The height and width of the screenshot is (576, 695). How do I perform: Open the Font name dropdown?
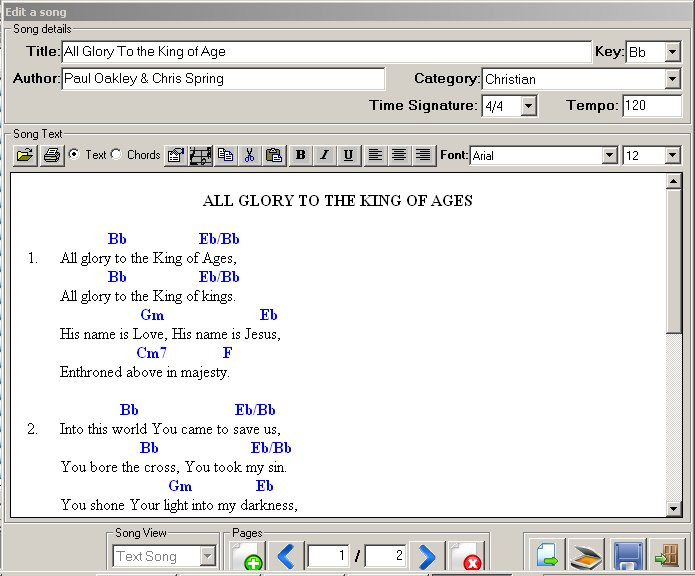pyautogui.click(x=609, y=156)
